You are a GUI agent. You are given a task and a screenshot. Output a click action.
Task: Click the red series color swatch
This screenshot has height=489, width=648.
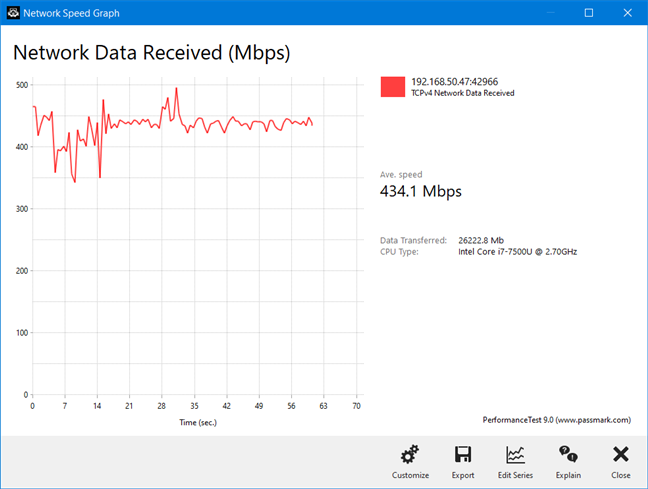pos(393,87)
